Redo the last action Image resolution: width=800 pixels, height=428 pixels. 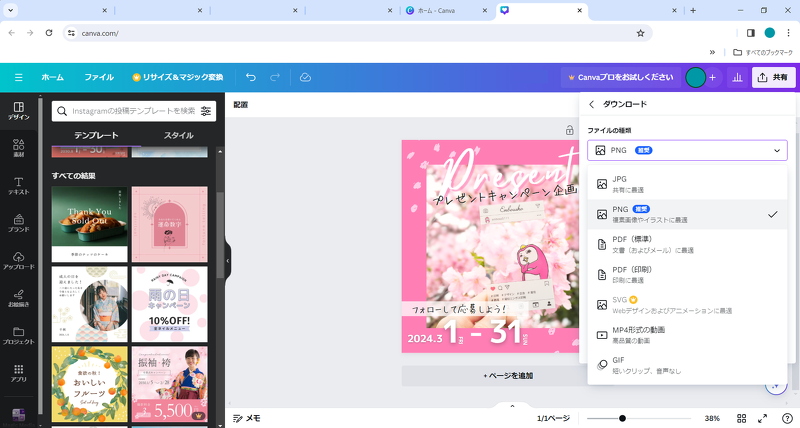pos(275,78)
